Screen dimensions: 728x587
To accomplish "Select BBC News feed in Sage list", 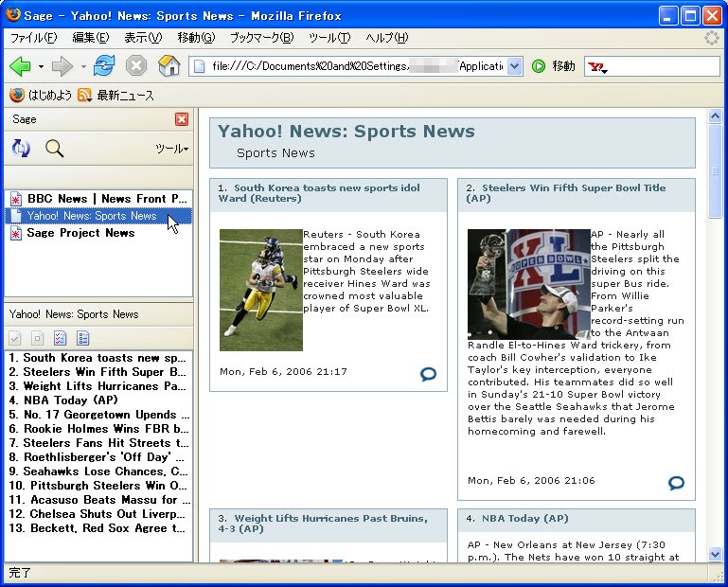I will [98, 199].
